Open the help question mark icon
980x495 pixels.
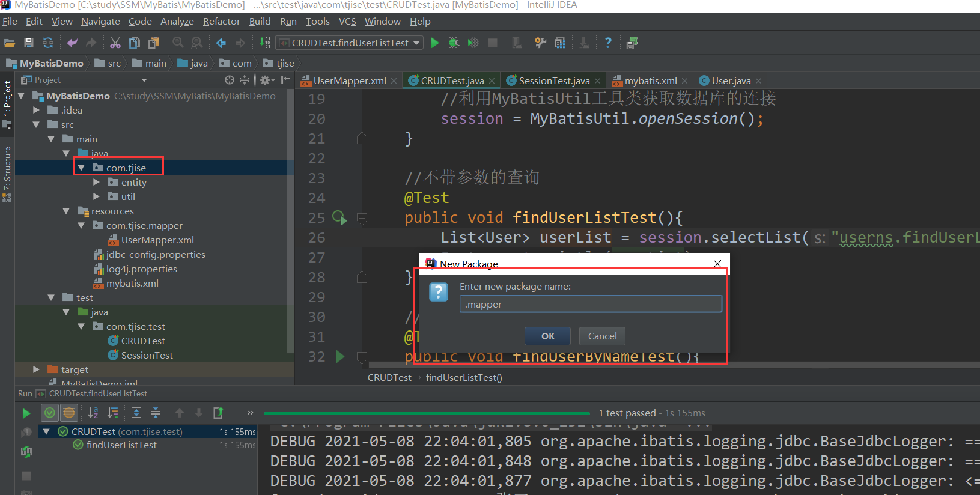pyautogui.click(x=608, y=43)
